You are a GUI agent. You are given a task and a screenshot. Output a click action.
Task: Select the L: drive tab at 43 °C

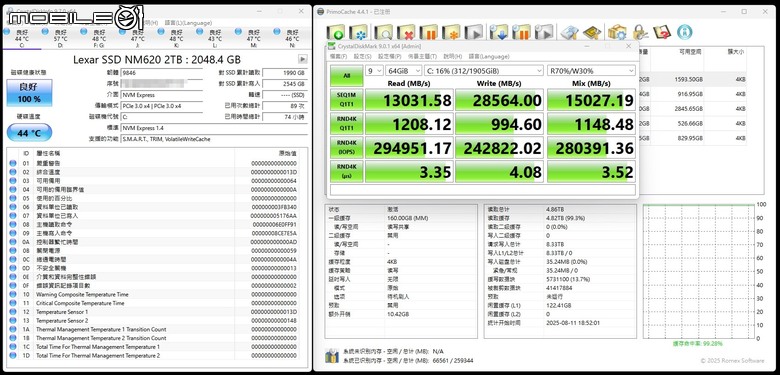[215, 38]
